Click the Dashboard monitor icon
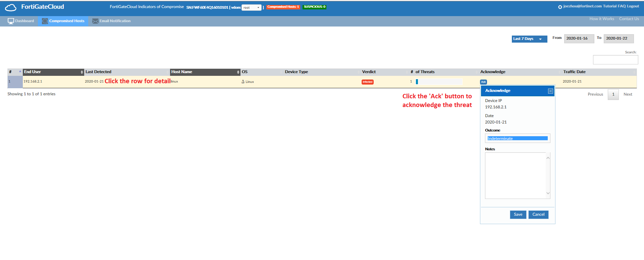Image resolution: width=644 pixels, height=260 pixels. tap(11, 21)
